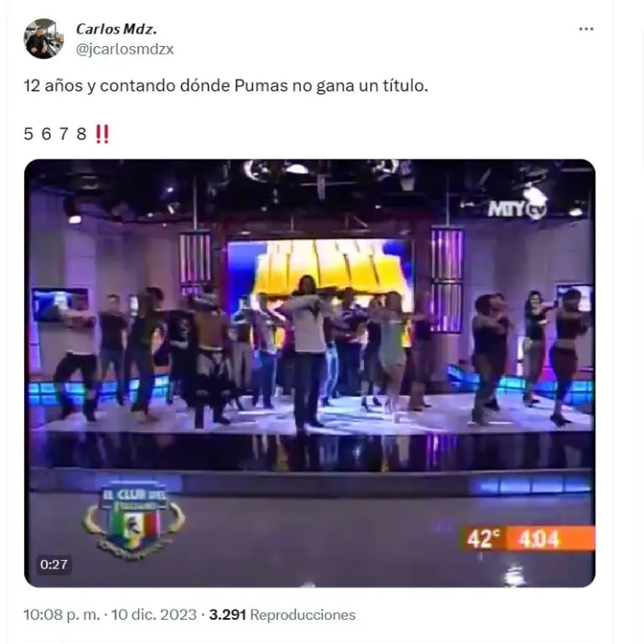Click the 0:27 video duration badge
Screen dimensions: 644x644
(54, 564)
